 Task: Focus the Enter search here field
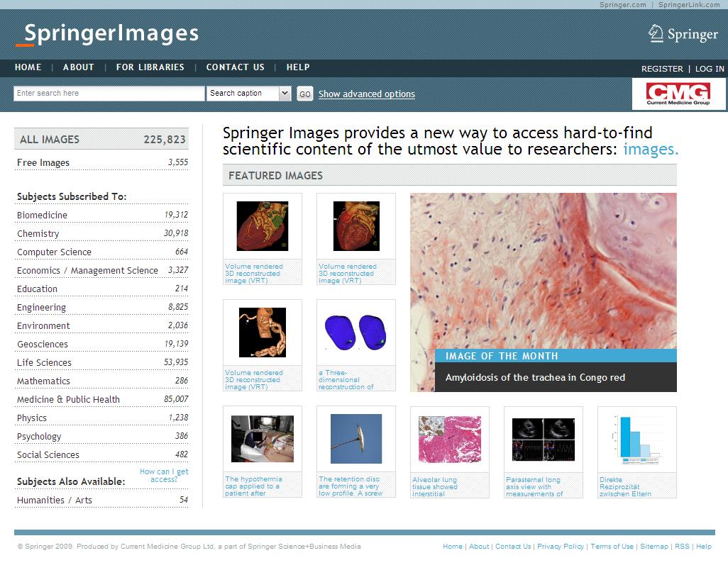(109, 93)
